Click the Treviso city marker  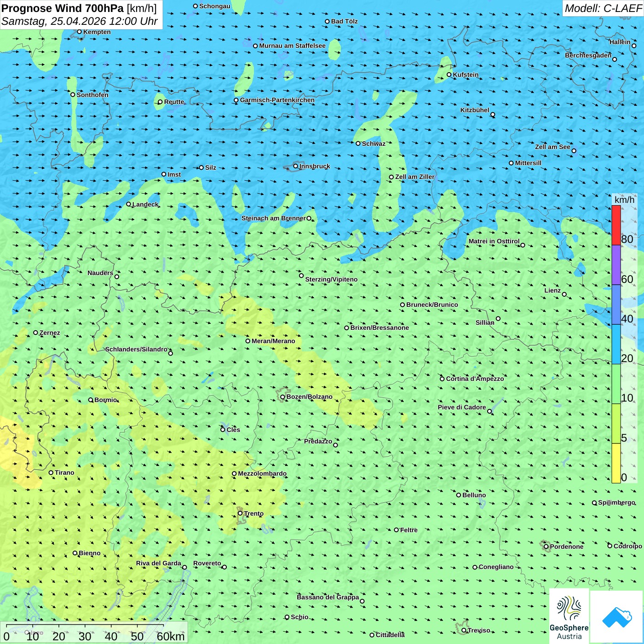click(x=464, y=630)
